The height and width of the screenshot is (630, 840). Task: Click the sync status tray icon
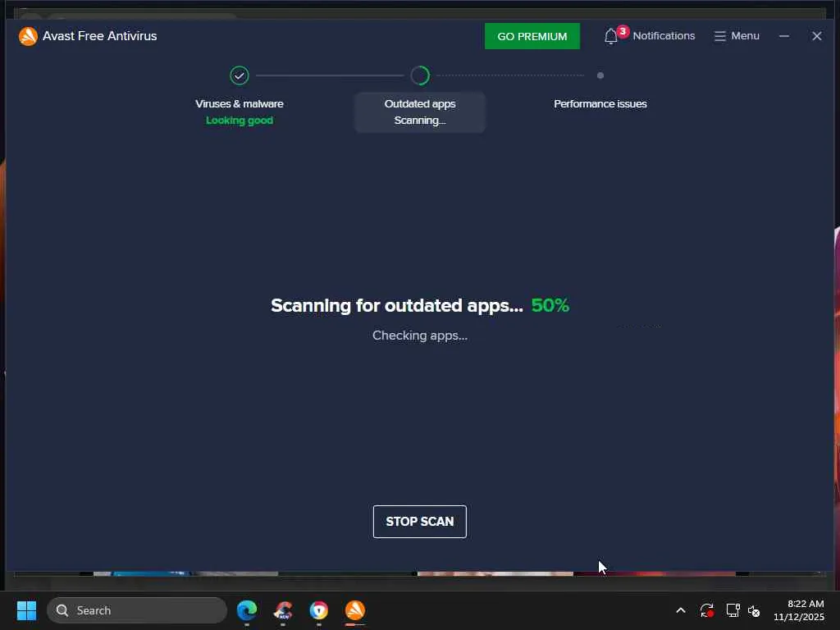[x=706, y=610]
